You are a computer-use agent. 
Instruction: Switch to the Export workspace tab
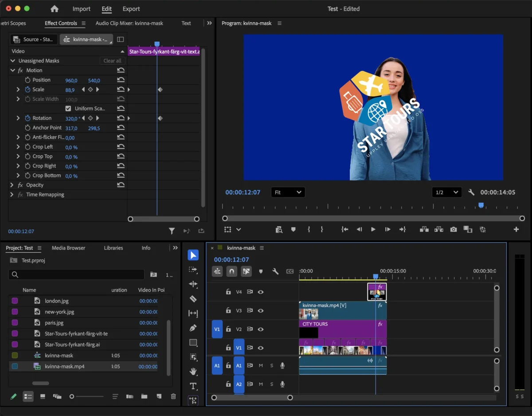[x=131, y=9]
